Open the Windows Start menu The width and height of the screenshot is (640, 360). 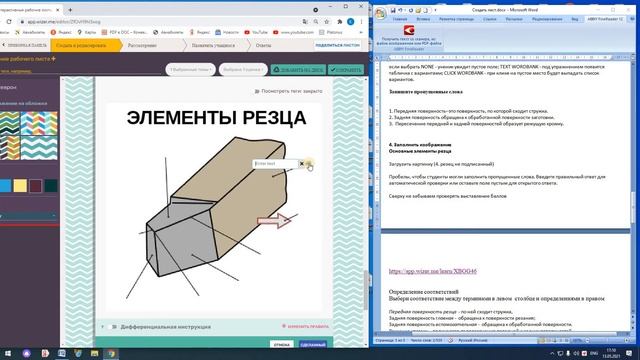pyautogui.click(x=8, y=353)
